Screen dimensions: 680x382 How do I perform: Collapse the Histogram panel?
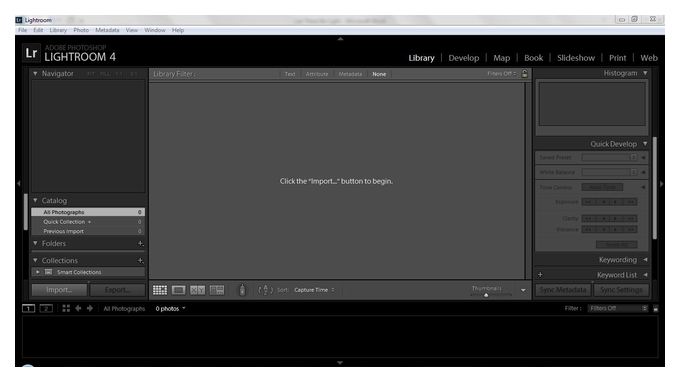click(645, 73)
